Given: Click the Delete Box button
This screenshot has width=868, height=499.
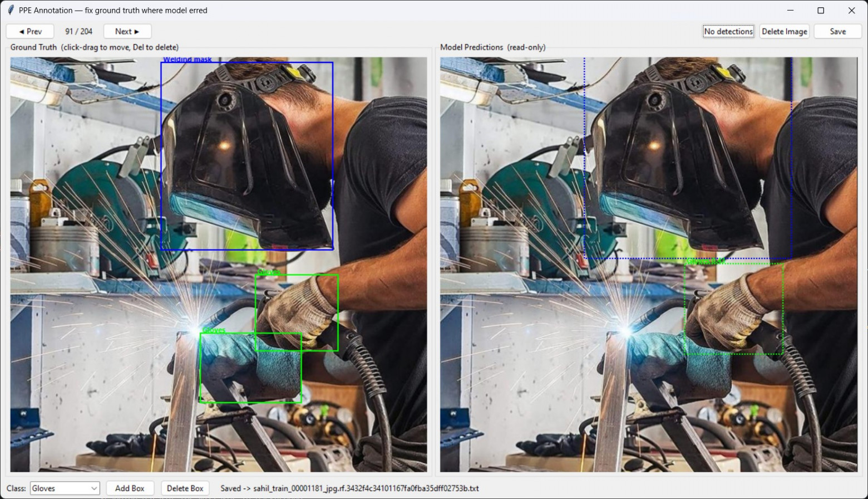Looking at the screenshot, I should [x=185, y=488].
